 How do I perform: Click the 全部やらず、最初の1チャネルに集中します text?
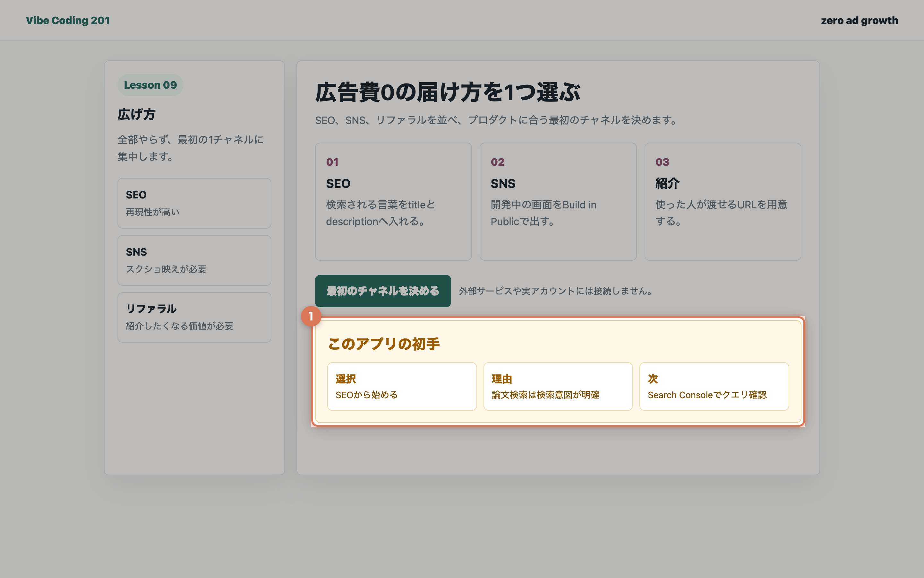click(x=191, y=148)
